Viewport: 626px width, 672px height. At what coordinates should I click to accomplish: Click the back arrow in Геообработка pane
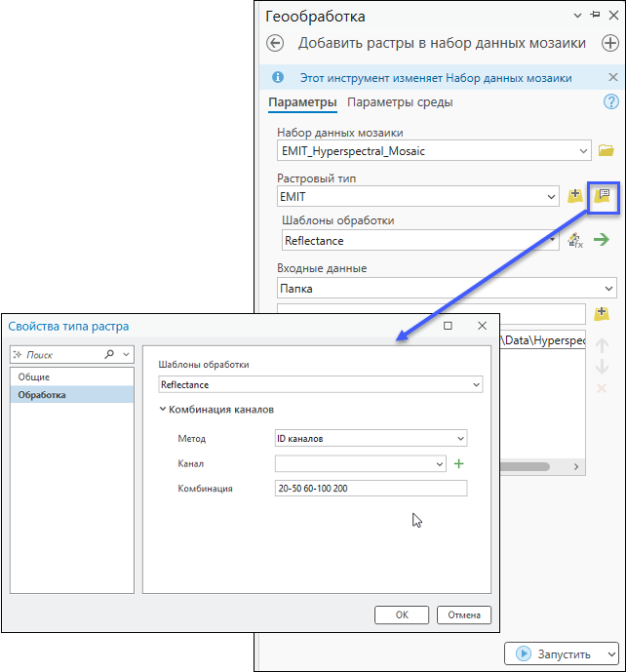275,43
